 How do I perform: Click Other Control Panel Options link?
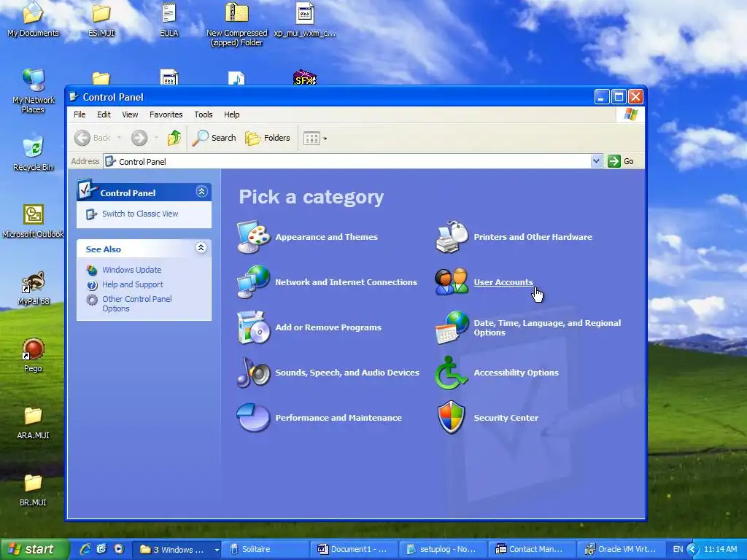[x=136, y=303]
